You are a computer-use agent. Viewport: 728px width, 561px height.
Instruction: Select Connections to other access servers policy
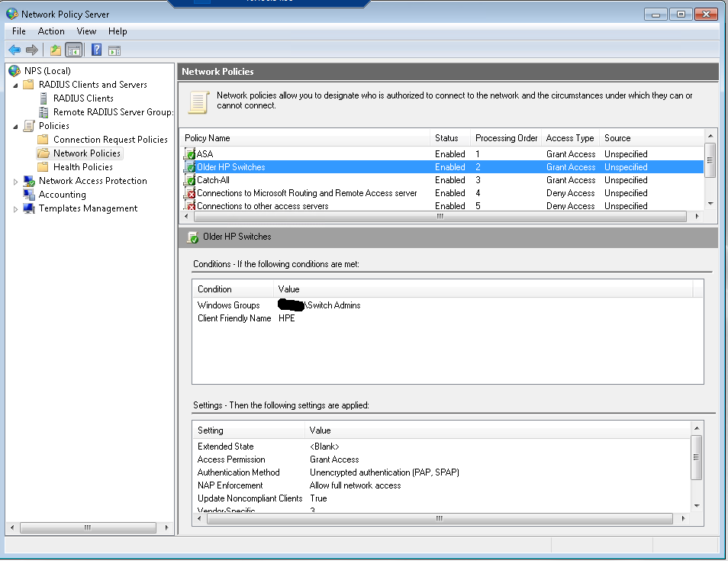point(263,206)
